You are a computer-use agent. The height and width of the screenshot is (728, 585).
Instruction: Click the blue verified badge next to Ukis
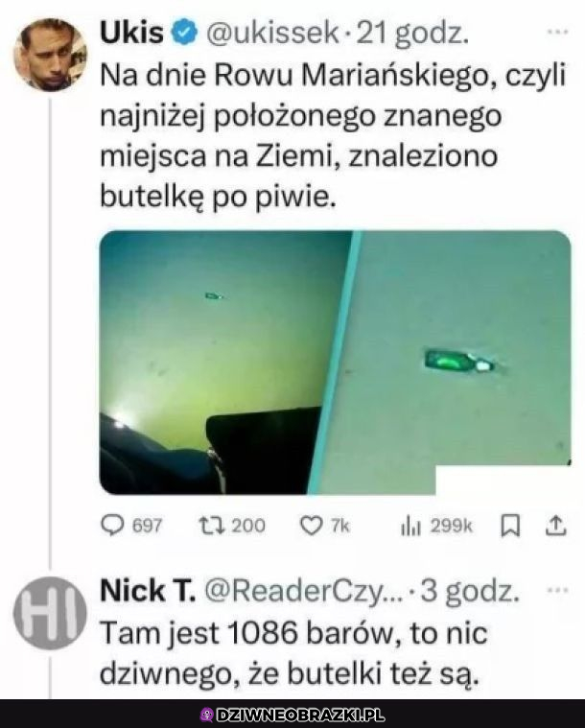click(185, 33)
